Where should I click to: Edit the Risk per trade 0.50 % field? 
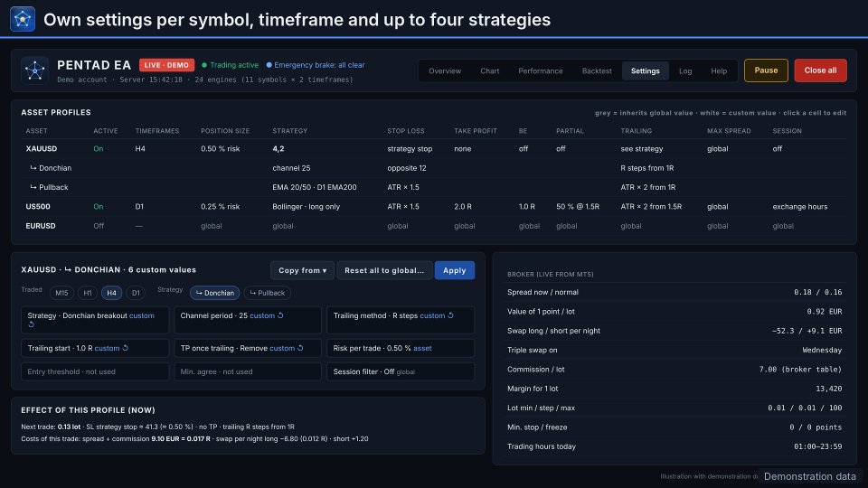click(401, 348)
